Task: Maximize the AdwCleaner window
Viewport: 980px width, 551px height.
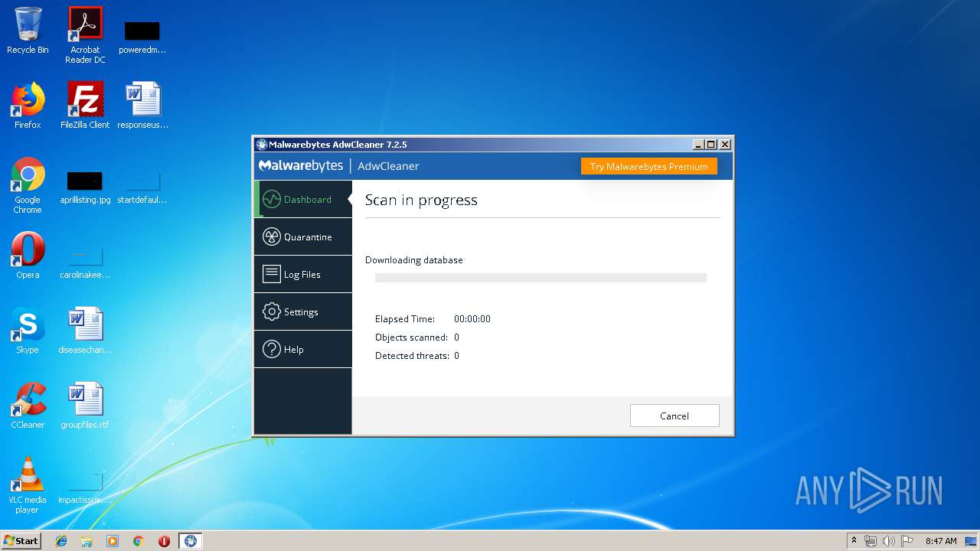Action: pyautogui.click(x=711, y=145)
